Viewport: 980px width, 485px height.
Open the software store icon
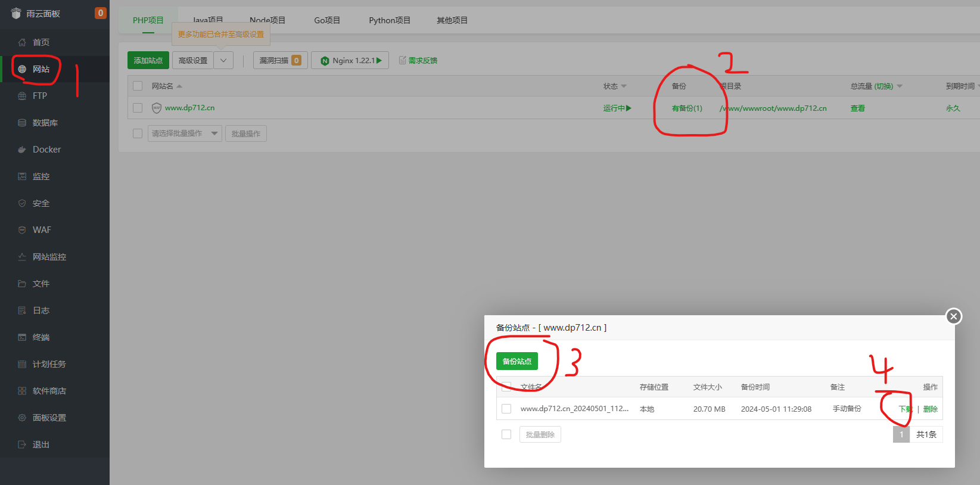(x=22, y=391)
